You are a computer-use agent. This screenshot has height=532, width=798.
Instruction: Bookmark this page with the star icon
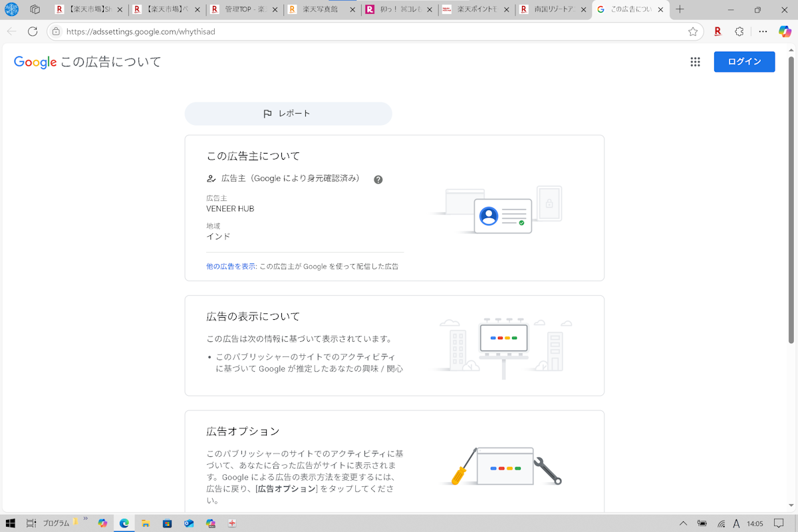click(x=693, y=31)
